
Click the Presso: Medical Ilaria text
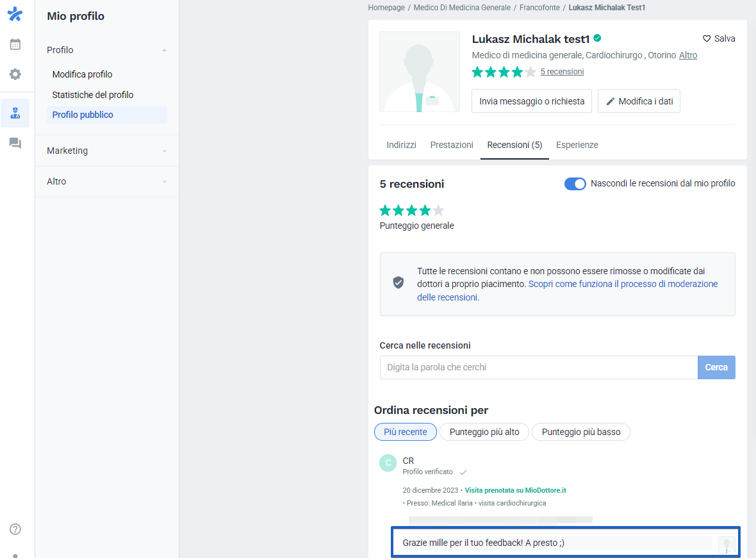coord(440,503)
